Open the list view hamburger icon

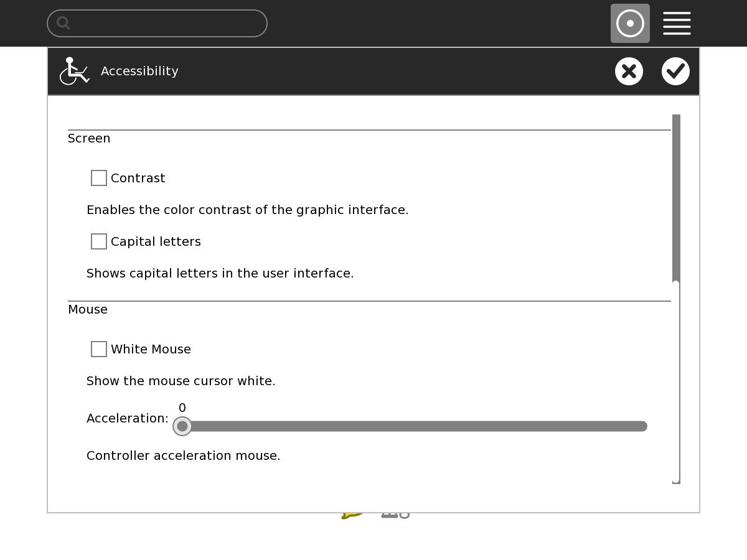(x=677, y=24)
